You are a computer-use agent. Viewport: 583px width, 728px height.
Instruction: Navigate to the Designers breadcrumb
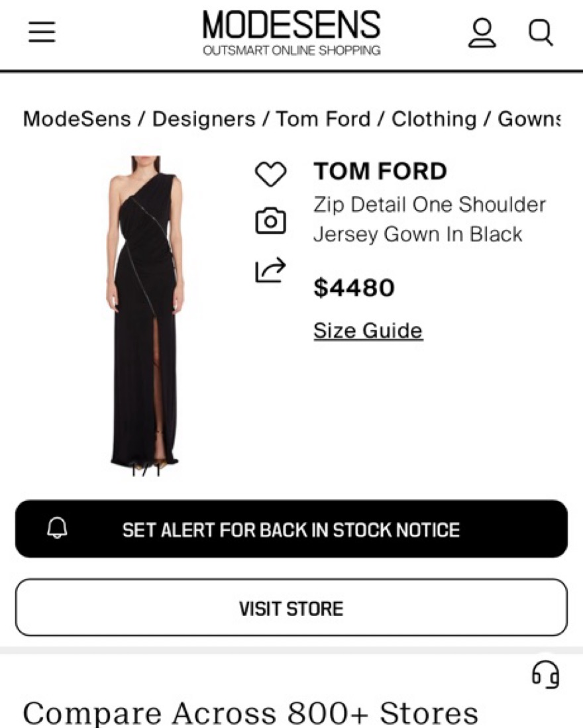tap(203, 119)
